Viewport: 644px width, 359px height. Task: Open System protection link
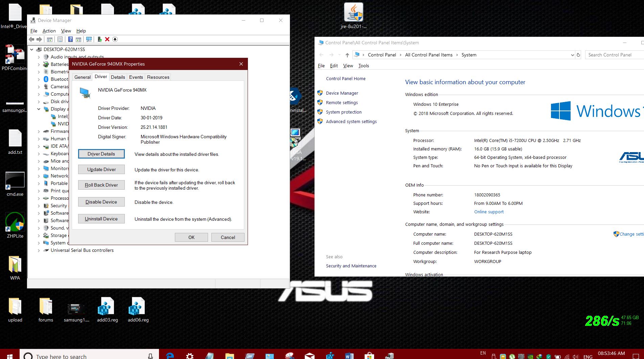coord(344,112)
